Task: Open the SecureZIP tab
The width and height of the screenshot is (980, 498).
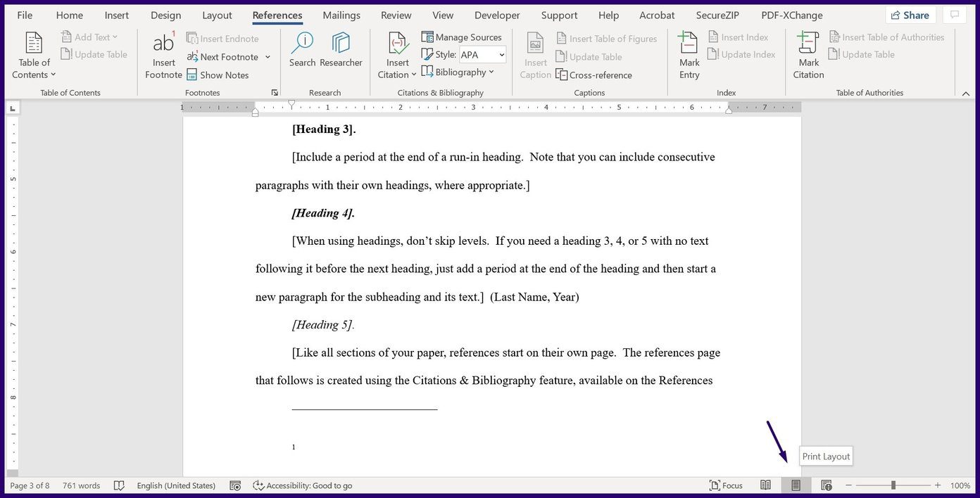Action: point(717,15)
